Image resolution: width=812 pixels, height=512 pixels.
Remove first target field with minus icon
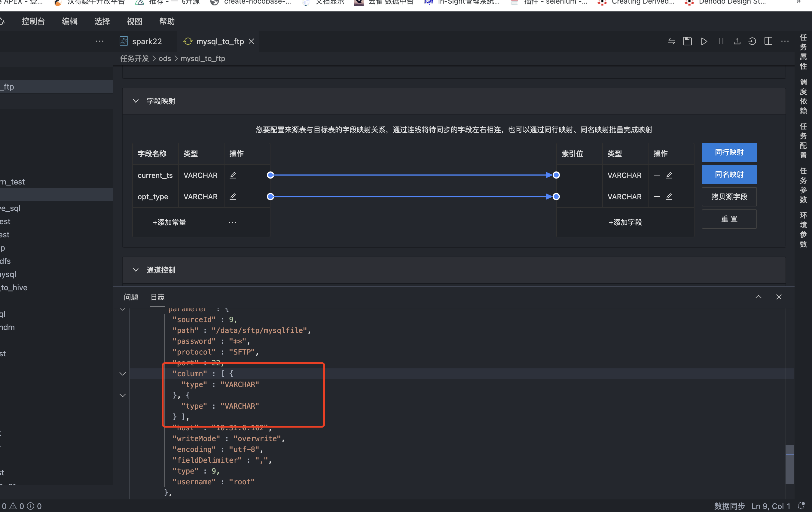pos(657,175)
